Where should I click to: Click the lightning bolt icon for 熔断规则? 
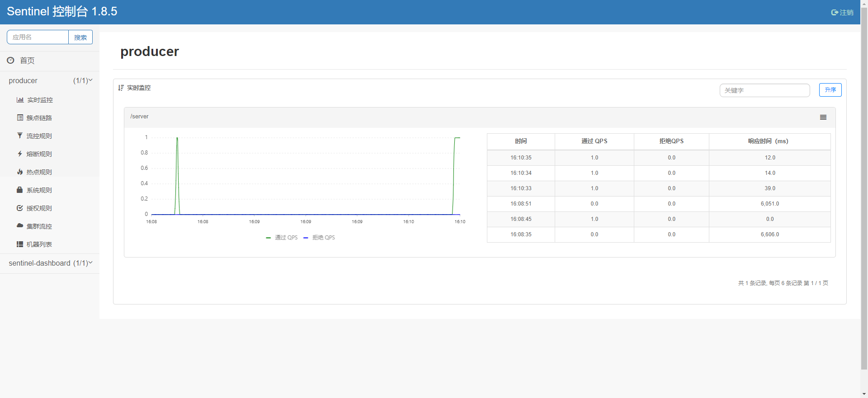point(20,154)
